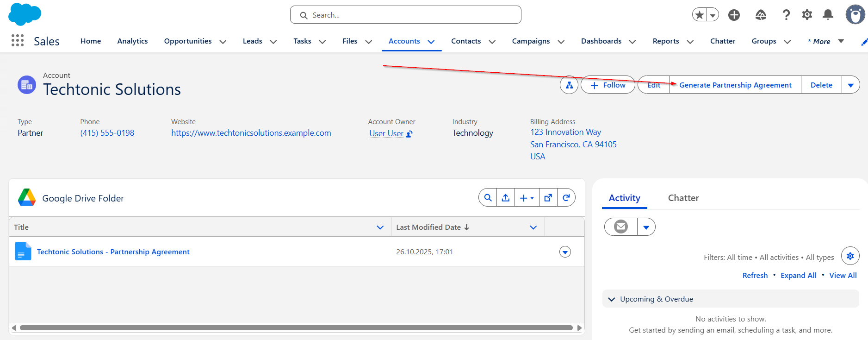The height and width of the screenshot is (340, 868).
Task: Click the horizontal scrollbar in Drive list
Action: click(x=296, y=328)
